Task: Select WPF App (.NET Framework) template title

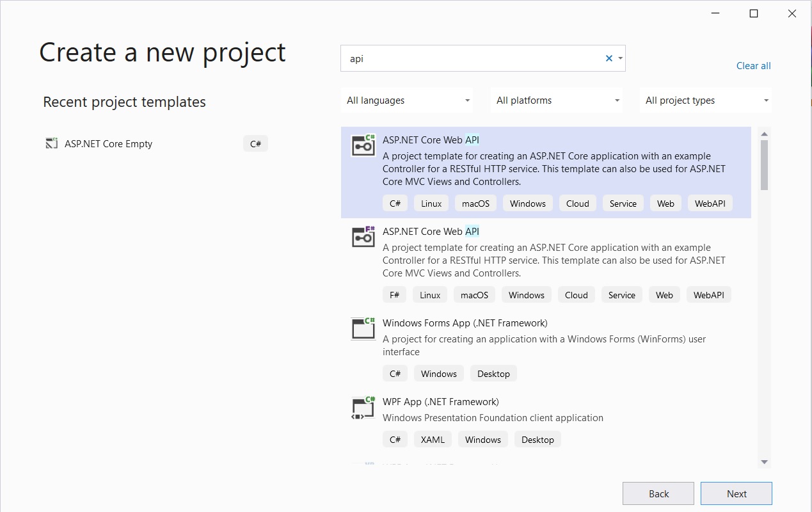Action: click(441, 401)
